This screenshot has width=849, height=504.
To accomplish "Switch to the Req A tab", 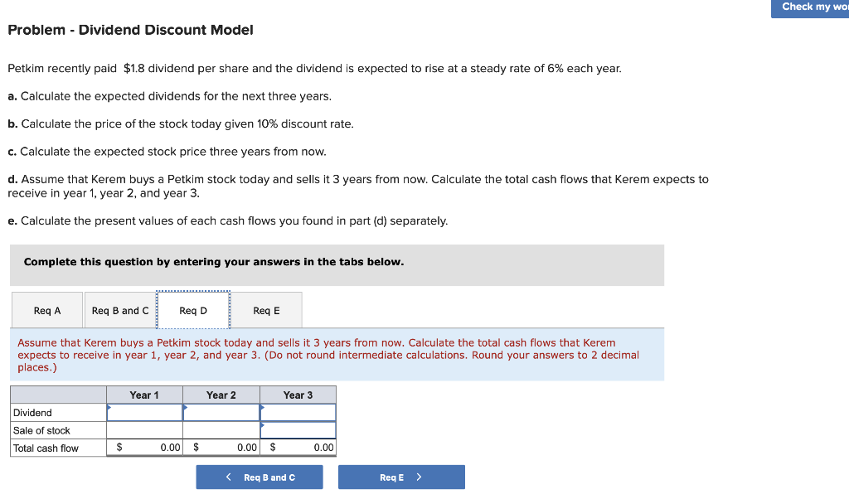I will coord(46,309).
